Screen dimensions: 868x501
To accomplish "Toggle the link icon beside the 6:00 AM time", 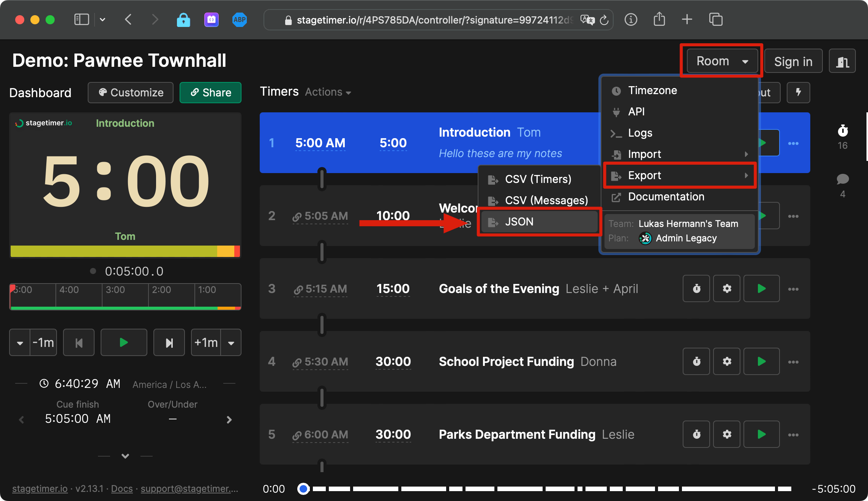I will [x=297, y=435].
